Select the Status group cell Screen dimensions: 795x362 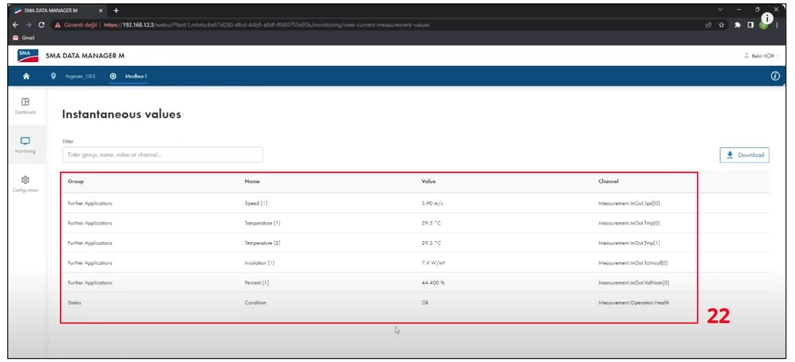(74, 303)
